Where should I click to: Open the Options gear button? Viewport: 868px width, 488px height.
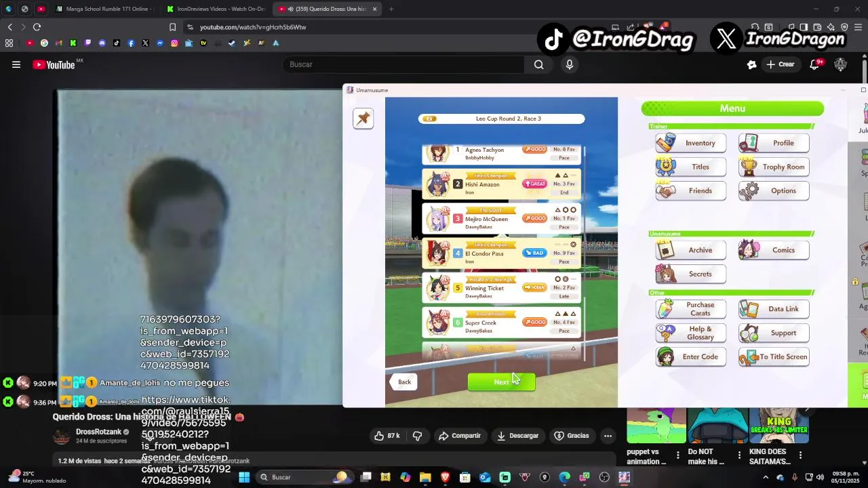(774, 190)
